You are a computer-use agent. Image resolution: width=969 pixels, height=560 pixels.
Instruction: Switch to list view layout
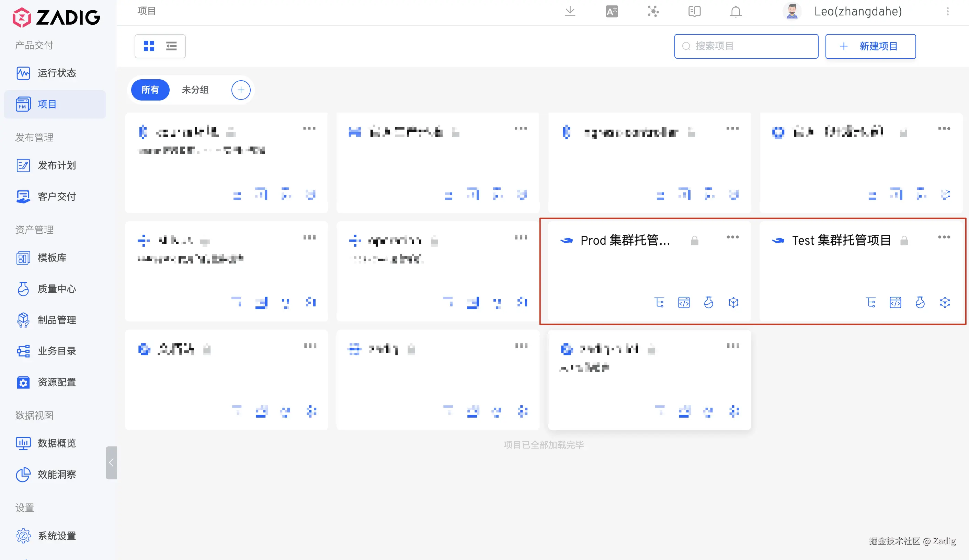coord(171,46)
